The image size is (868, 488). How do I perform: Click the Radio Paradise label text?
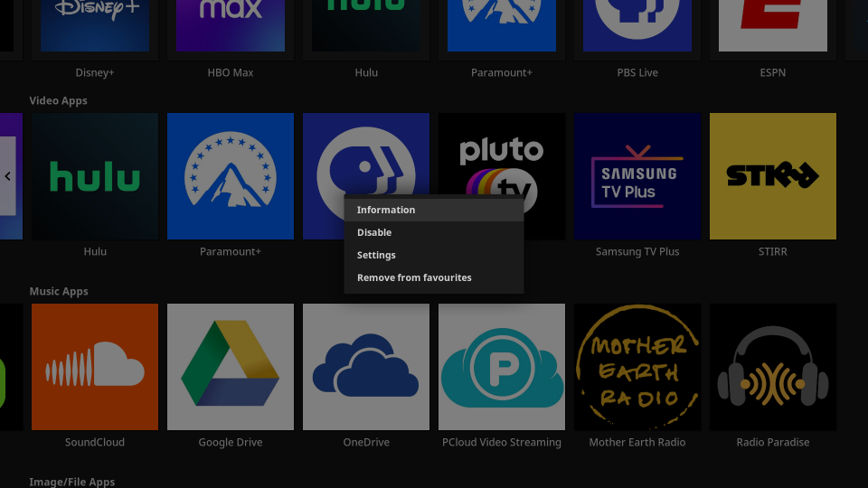pos(773,442)
